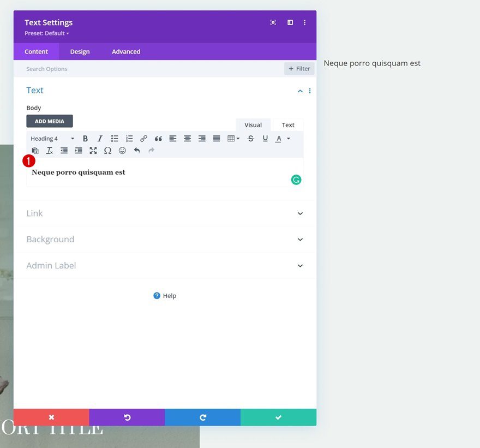Apply blockquote formatting
The width and height of the screenshot is (480, 448).
[158, 138]
